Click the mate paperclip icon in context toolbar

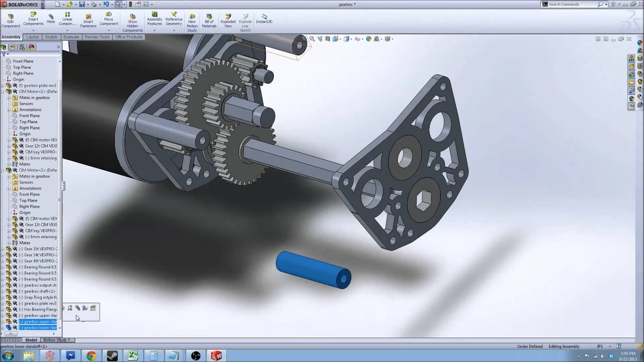pyautogui.click(x=78, y=308)
